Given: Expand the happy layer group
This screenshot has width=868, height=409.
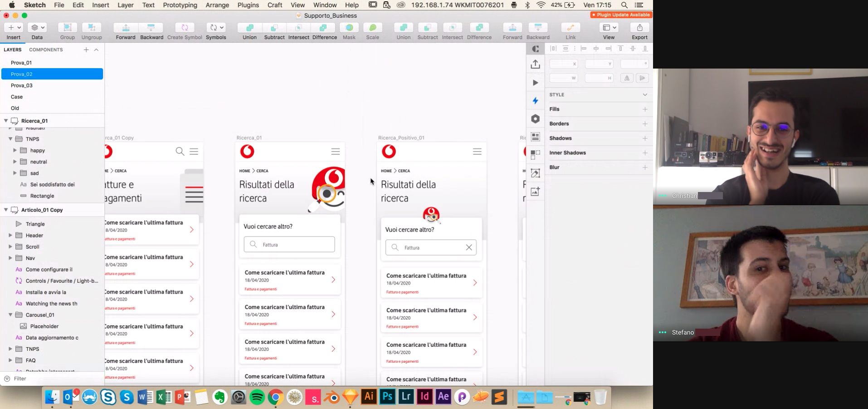Looking at the screenshot, I should coord(15,150).
